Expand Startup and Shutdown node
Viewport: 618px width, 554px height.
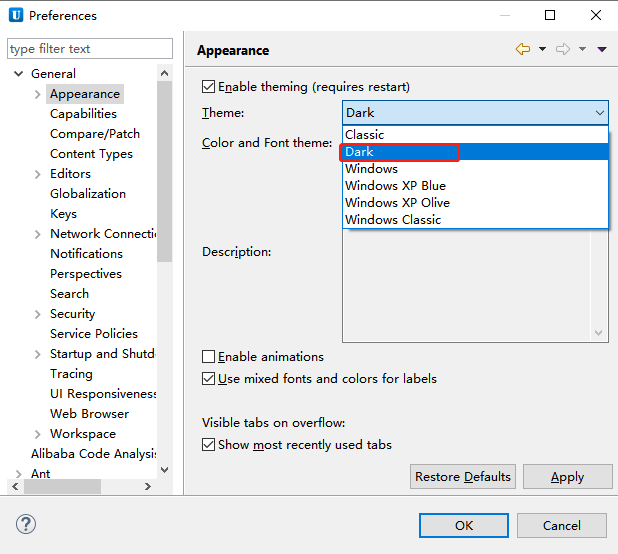[x=37, y=354]
